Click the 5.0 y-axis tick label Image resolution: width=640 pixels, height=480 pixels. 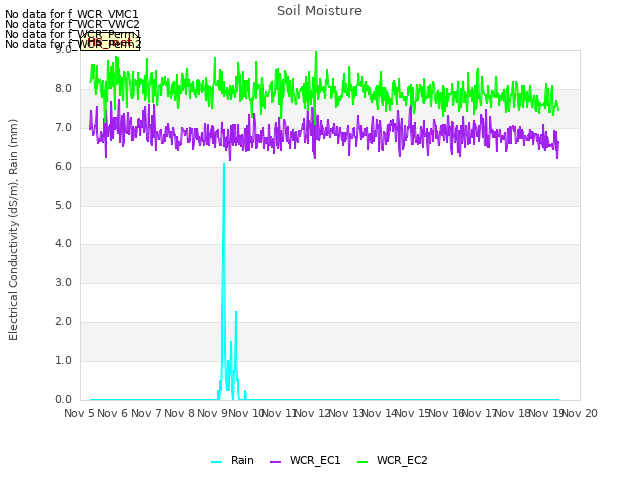(x=63, y=205)
